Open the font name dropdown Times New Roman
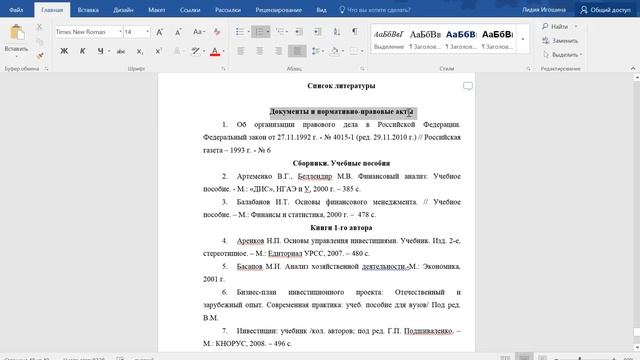 point(120,32)
